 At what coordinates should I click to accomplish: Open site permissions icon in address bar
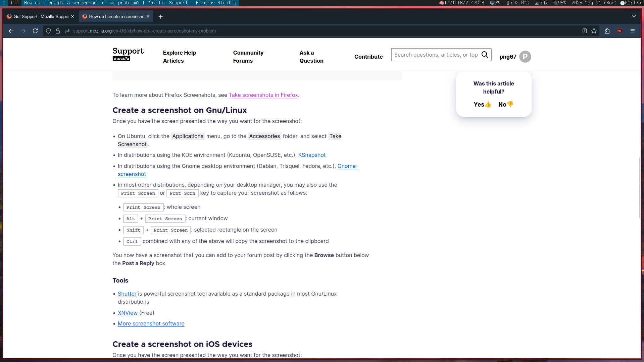click(x=67, y=31)
